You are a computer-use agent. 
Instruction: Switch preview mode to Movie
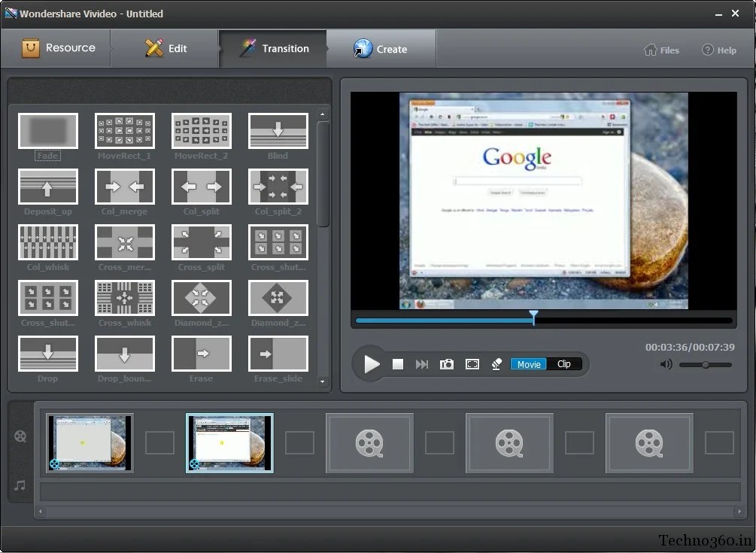[x=529, y=364]
